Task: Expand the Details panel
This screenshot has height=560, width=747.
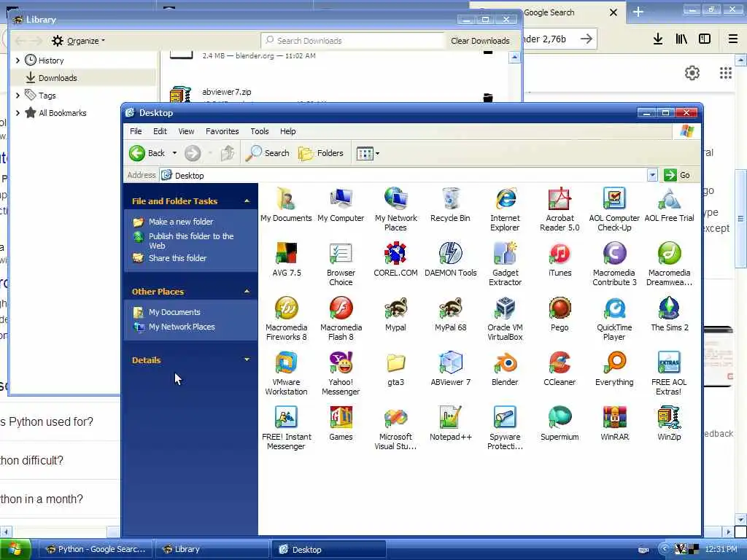Action: click(247, 359)
